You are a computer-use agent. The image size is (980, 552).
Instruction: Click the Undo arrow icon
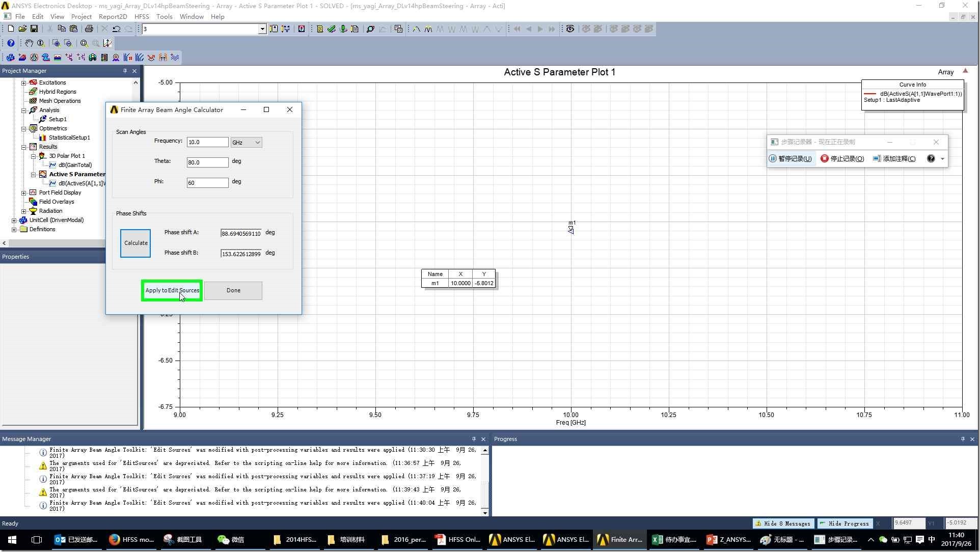point(117,29)
